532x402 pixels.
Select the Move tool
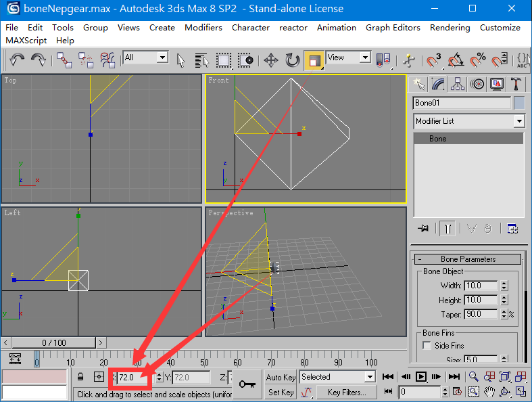pyautogui.click(x=271, y=60)
